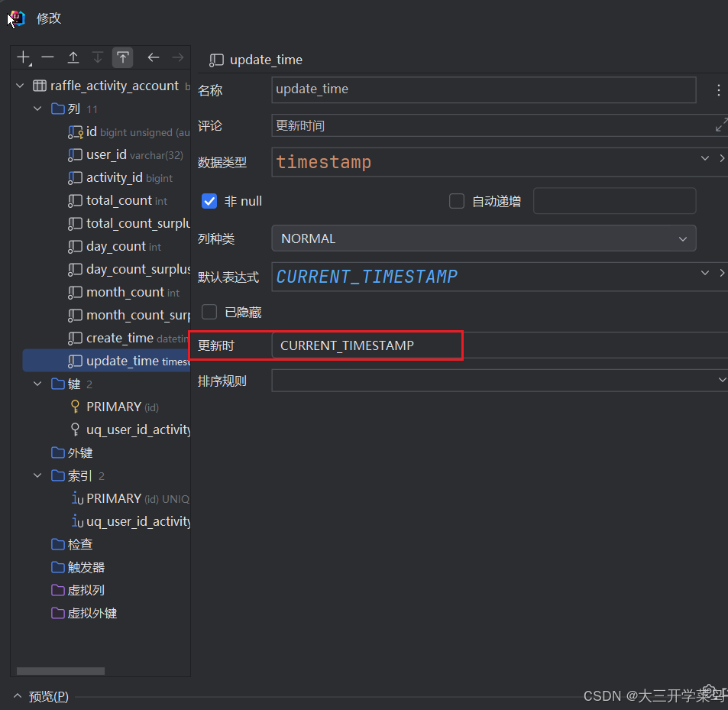728x710 pixels.
Task: Check the 已隐藏 checkbox
Action: (209, 311)
